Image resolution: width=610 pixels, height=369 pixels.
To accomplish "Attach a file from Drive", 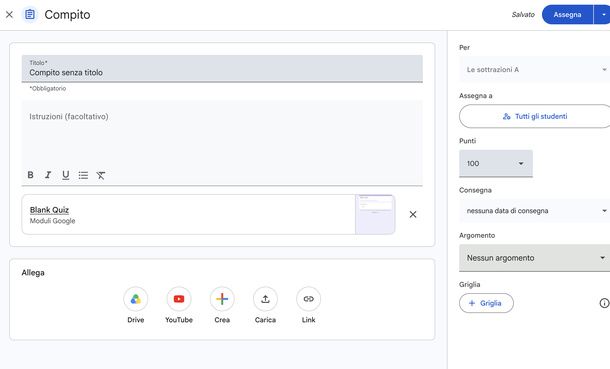I will pos(135,299).
